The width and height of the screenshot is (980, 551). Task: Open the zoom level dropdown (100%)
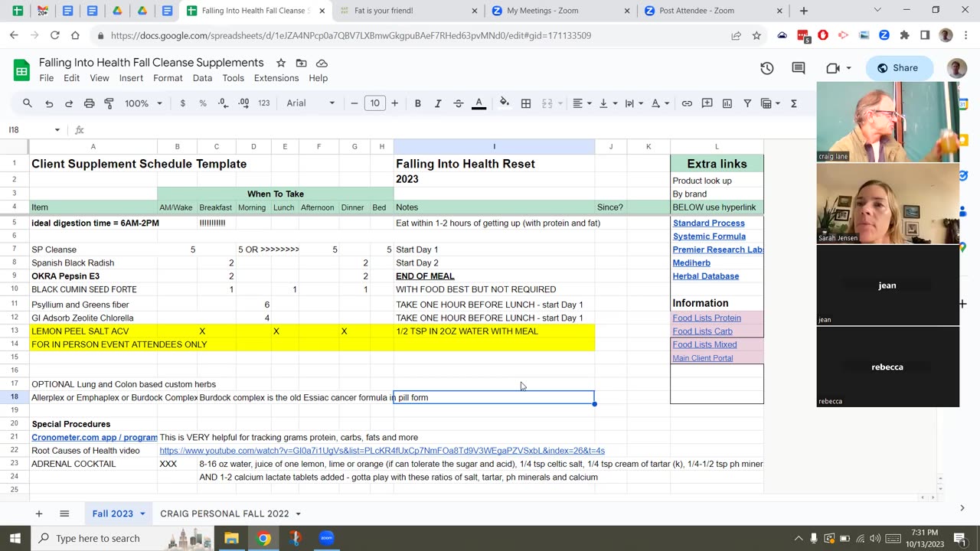(x=143, y=103)
